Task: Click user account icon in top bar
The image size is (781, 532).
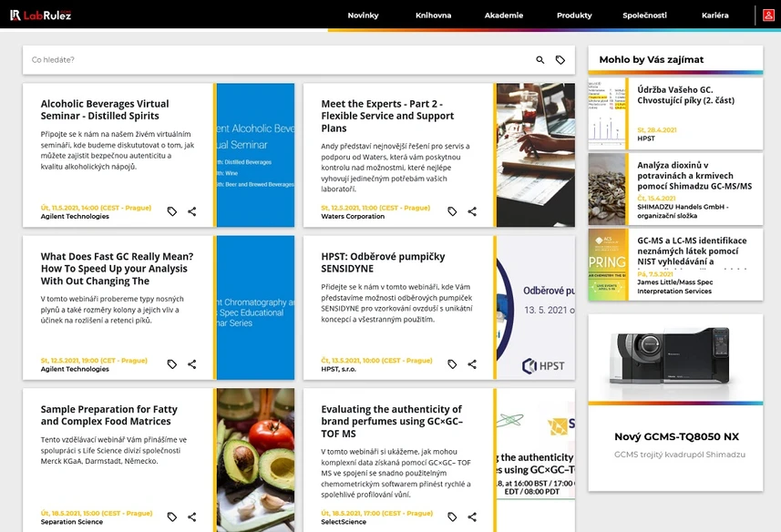Action: (x=770, y=15)
